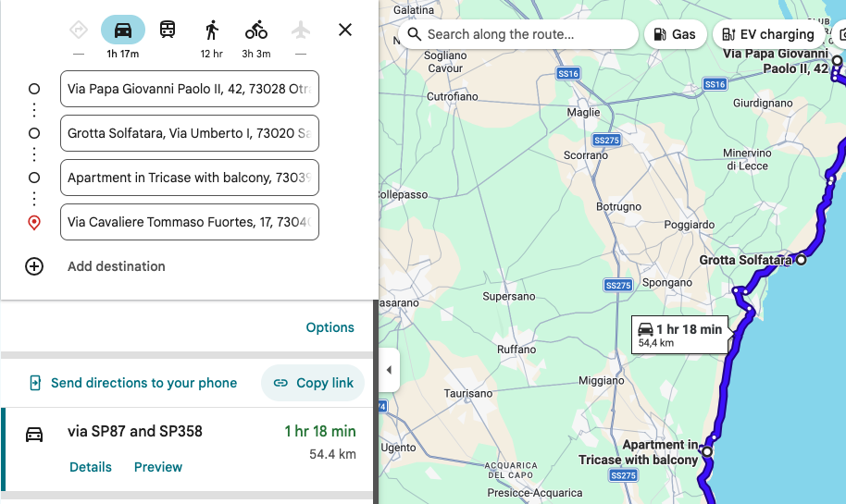Edit the Grotta Solfatara stop field
The height and width of the screenshot is (504, 846).
coord(190,133)
